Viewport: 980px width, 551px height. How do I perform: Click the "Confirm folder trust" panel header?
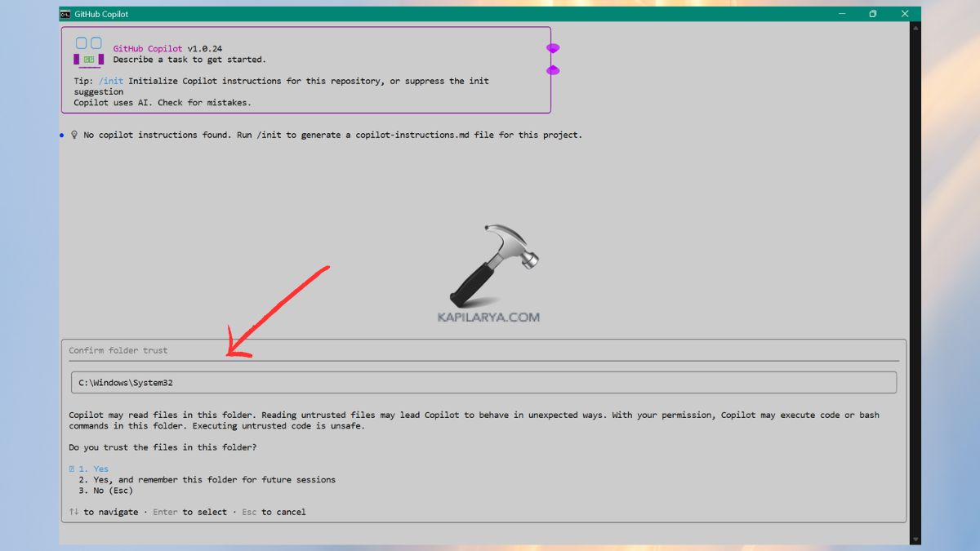pos(118,349)
